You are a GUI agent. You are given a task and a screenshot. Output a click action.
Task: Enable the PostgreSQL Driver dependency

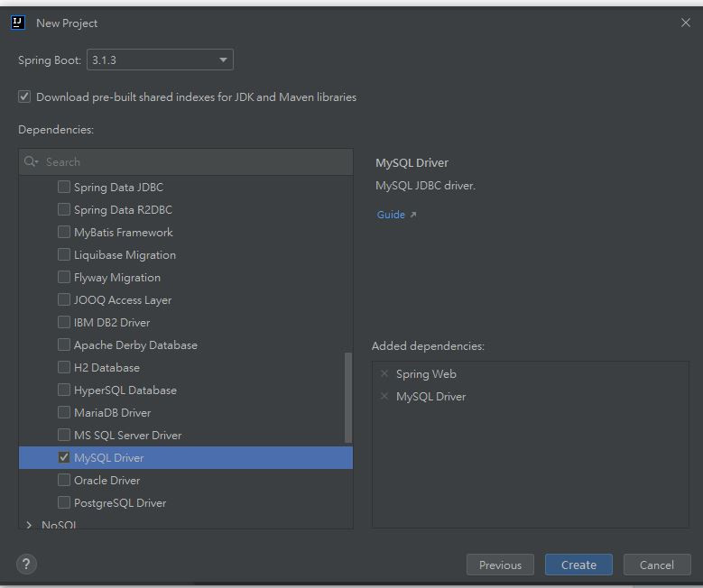64,502
